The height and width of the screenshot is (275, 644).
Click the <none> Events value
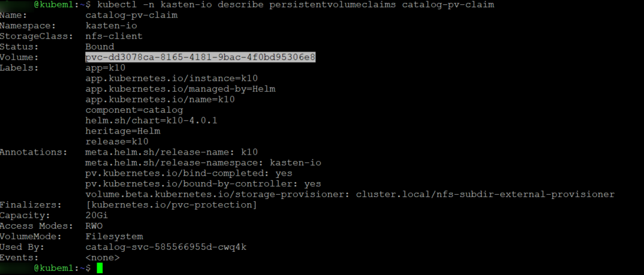[x=102, y=258]
